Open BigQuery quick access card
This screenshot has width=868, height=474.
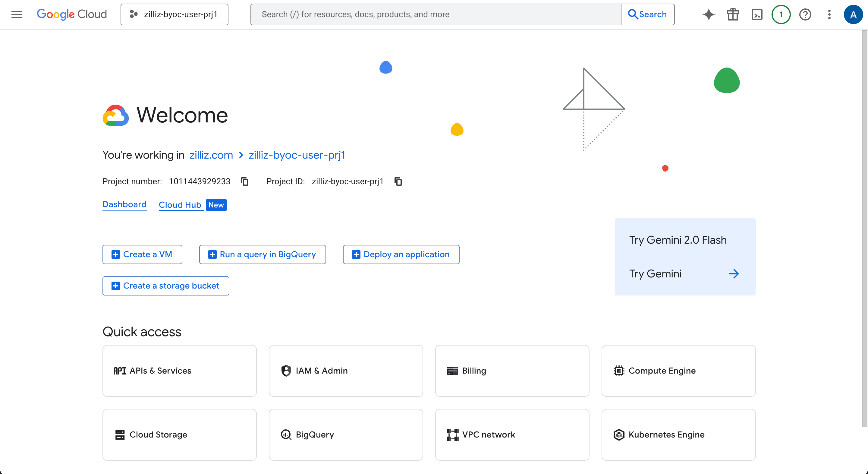346,435
